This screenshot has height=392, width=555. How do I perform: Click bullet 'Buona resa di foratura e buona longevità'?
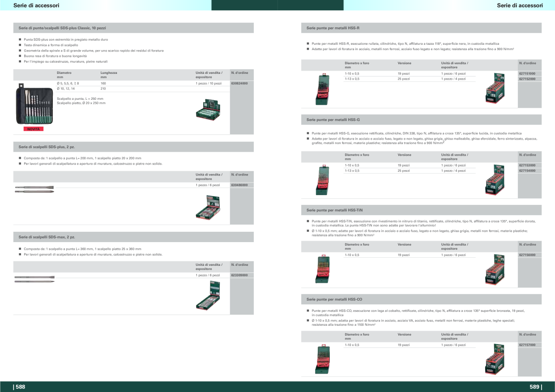(x=55, y=56)
